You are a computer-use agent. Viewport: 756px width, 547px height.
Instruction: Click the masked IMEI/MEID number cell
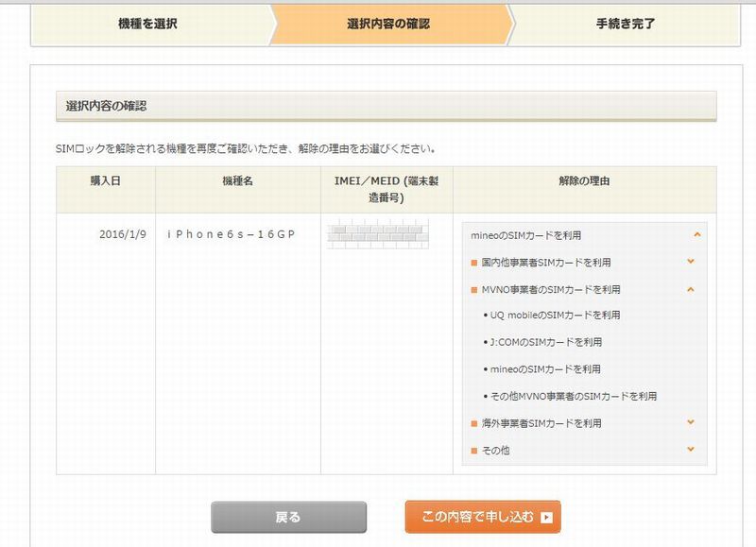point(378,233)
